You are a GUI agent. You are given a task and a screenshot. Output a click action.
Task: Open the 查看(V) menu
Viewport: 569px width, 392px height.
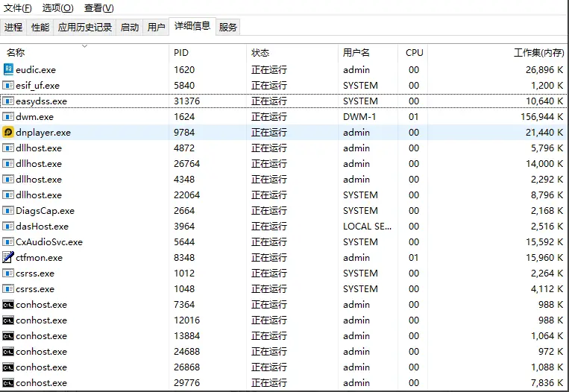(98, 8)
